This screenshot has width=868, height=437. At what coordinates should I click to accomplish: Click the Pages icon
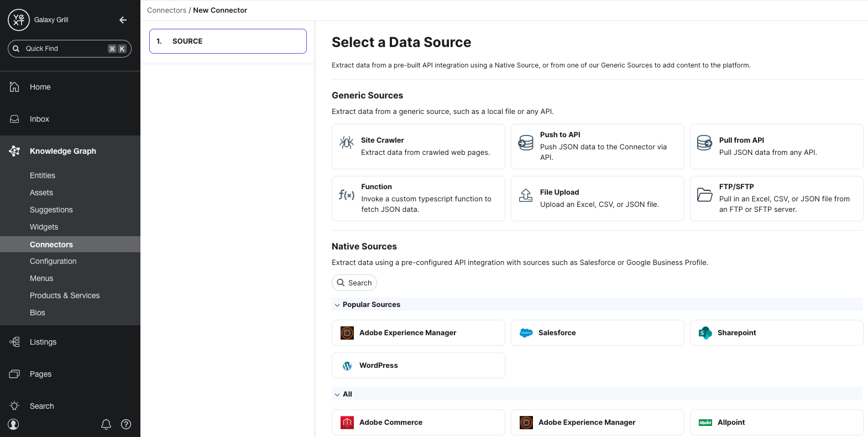tap(14, 374)
